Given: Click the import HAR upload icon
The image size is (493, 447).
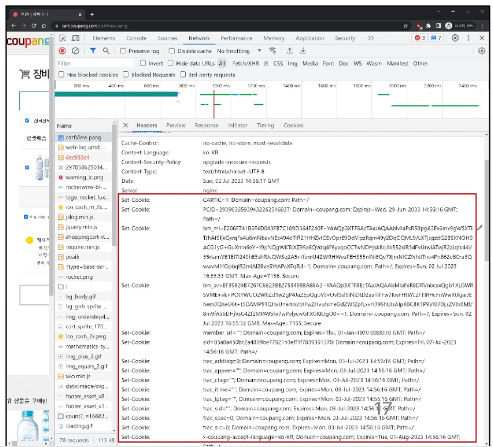Looking at the screenshot, I should coord(290,51).
